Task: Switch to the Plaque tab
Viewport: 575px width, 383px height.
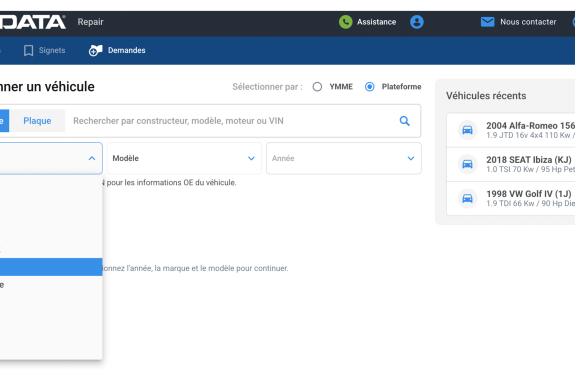Action: coord(37,121)
